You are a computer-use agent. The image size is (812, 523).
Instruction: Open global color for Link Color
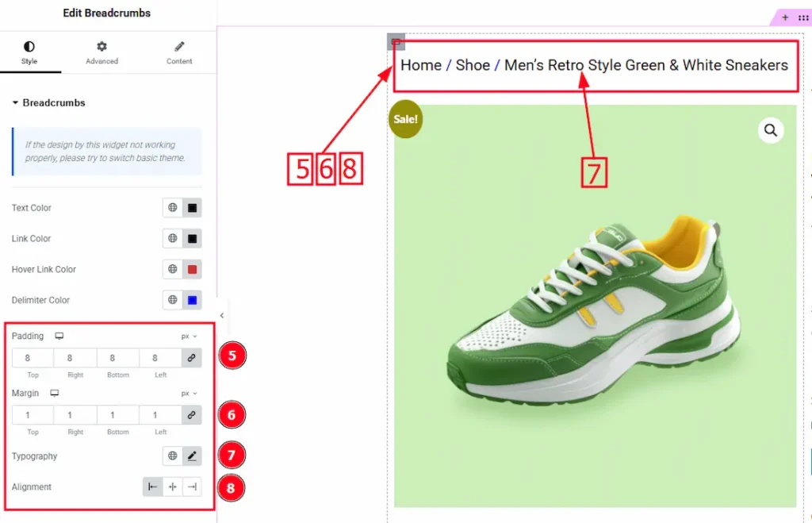coord(172,239)
